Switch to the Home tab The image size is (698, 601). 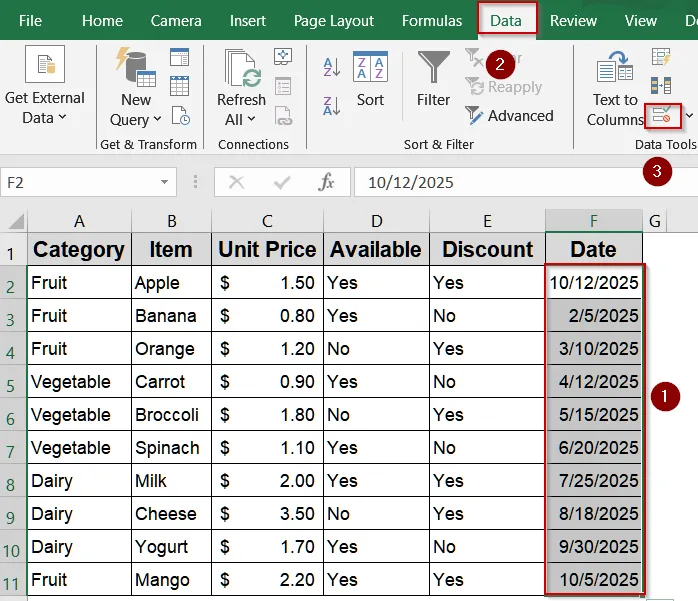click(102, 20)
